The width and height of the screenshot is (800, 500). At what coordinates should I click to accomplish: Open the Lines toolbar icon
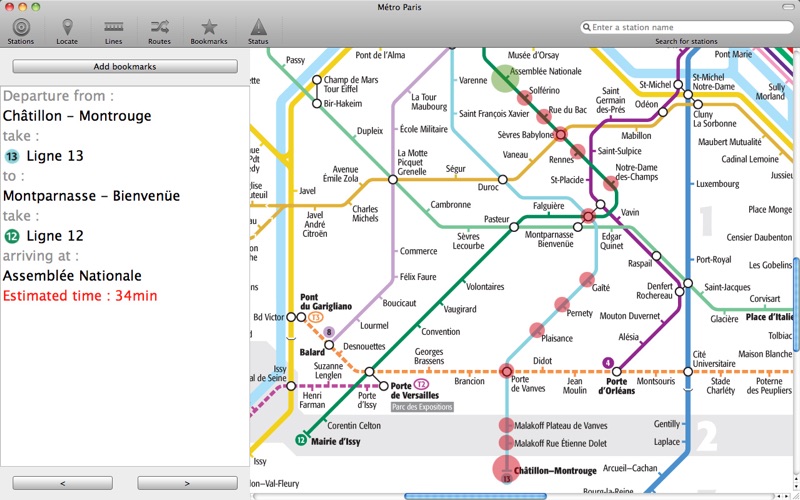click(x=113, y=27)
